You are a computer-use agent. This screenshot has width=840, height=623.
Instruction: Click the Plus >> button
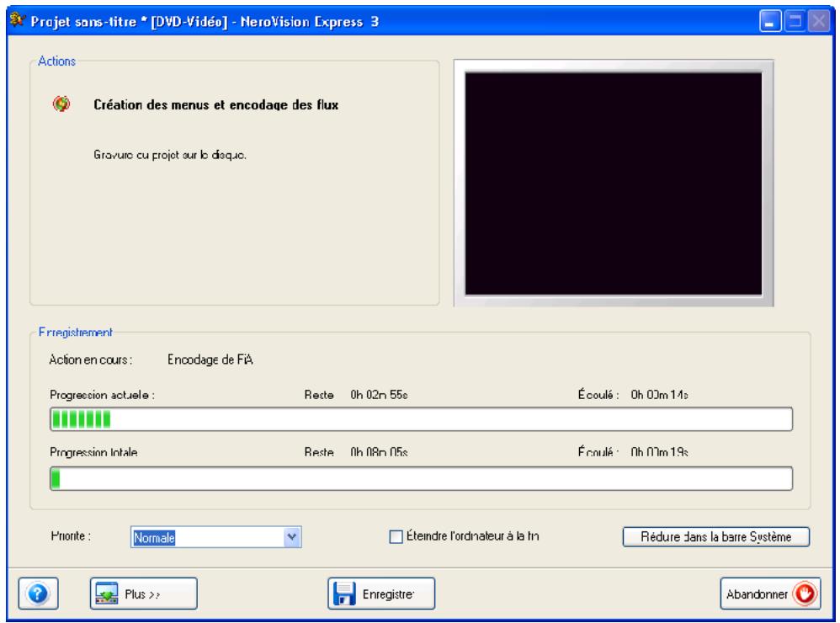(x=144, y=593)
